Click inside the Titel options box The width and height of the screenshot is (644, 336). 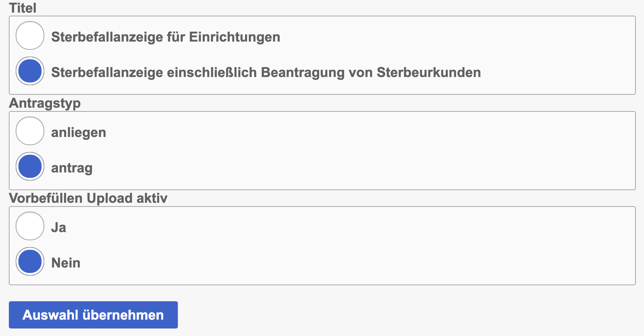pos(322,55)
